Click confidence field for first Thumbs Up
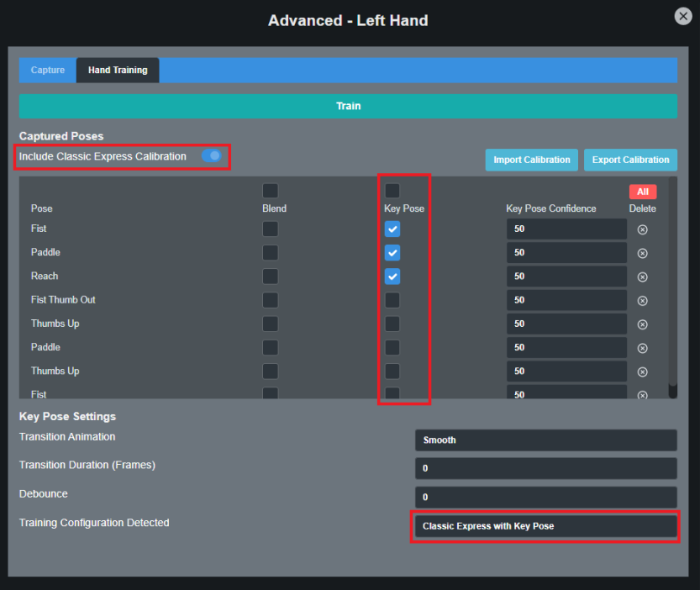The width and height of the screenshot is (700, 590). [x=566, y=324]
